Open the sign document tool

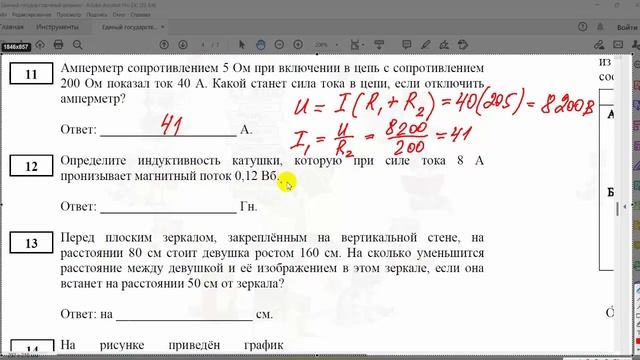tap(444, 45)
